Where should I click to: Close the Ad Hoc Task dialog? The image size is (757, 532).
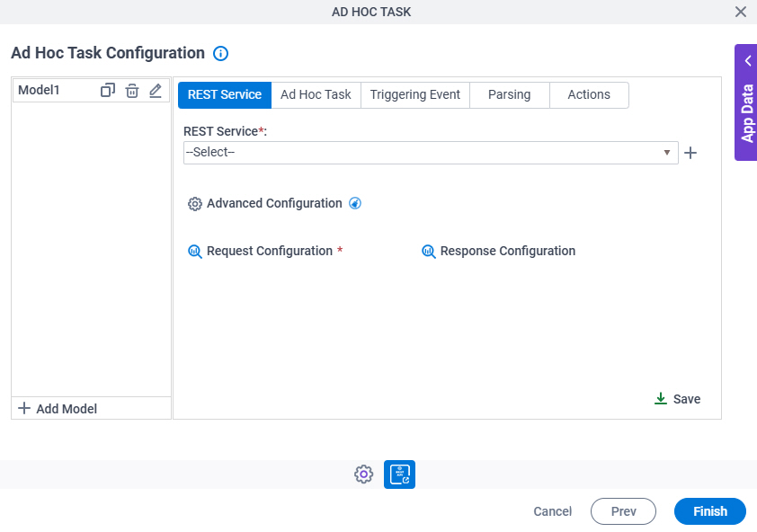click(741, 12)
